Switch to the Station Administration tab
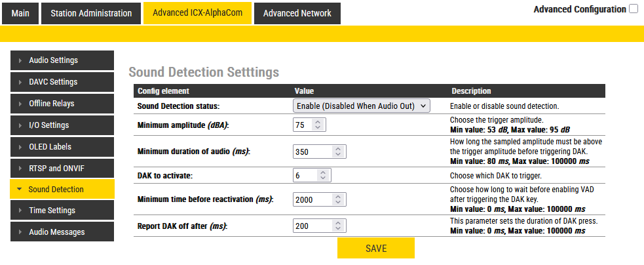 coord(91,13)
